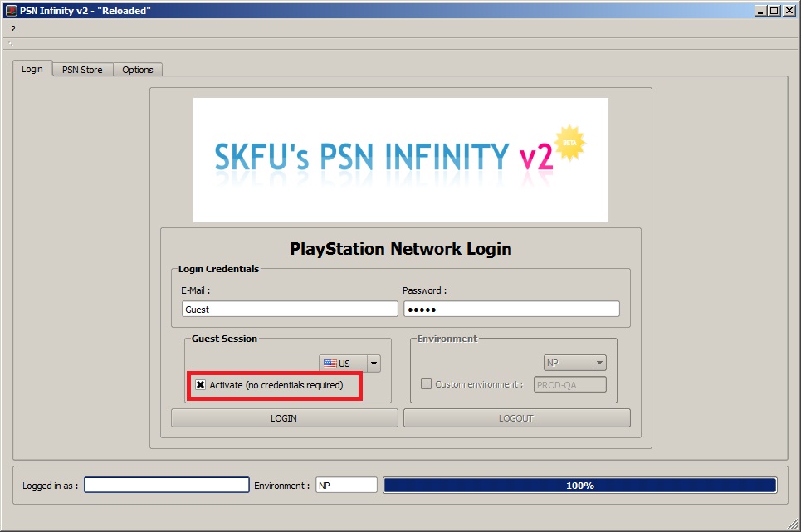Open the NP environment dropdown
The width and height of the screenshot is (801, 532).
[x=574, y=363]
